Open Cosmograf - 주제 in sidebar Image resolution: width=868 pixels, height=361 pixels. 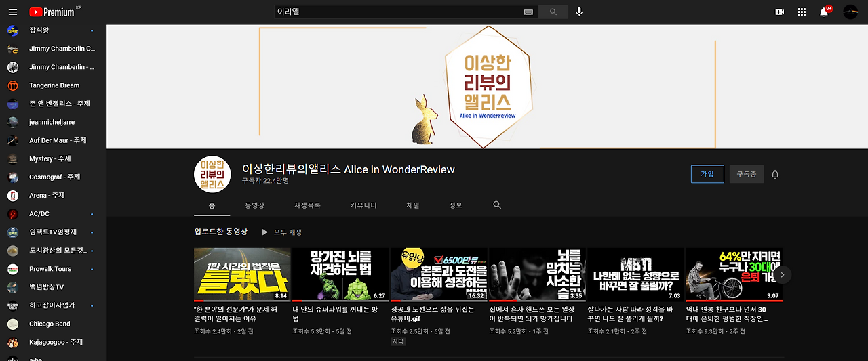[52, 177]
